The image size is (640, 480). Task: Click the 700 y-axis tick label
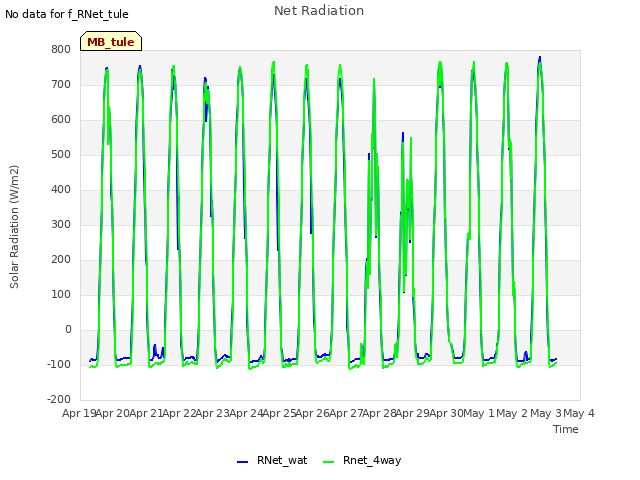click(x=61, y=85)
